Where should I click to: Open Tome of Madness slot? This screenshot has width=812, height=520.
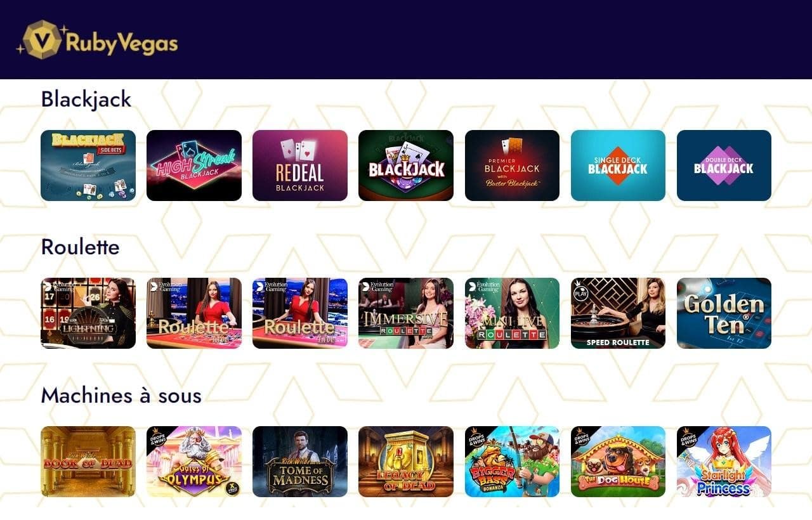(x=300, y=462)
